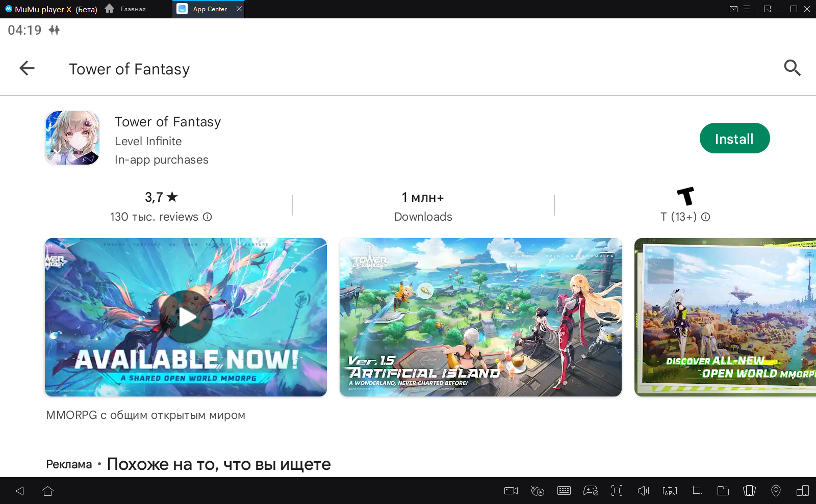Image resolution: width=816 pixels, height=504 pixels.
Task: Start screen recording with the camcorder icon
Action: 511,491
